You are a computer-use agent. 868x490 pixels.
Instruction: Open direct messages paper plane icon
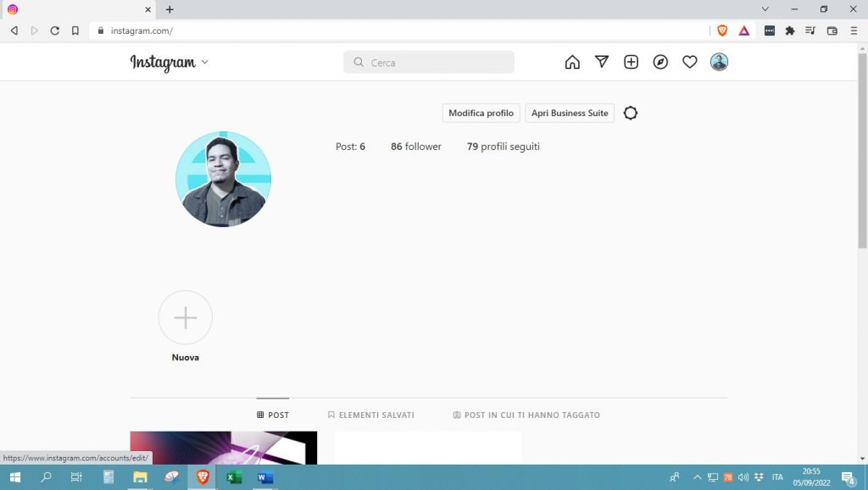coord(602,62)
